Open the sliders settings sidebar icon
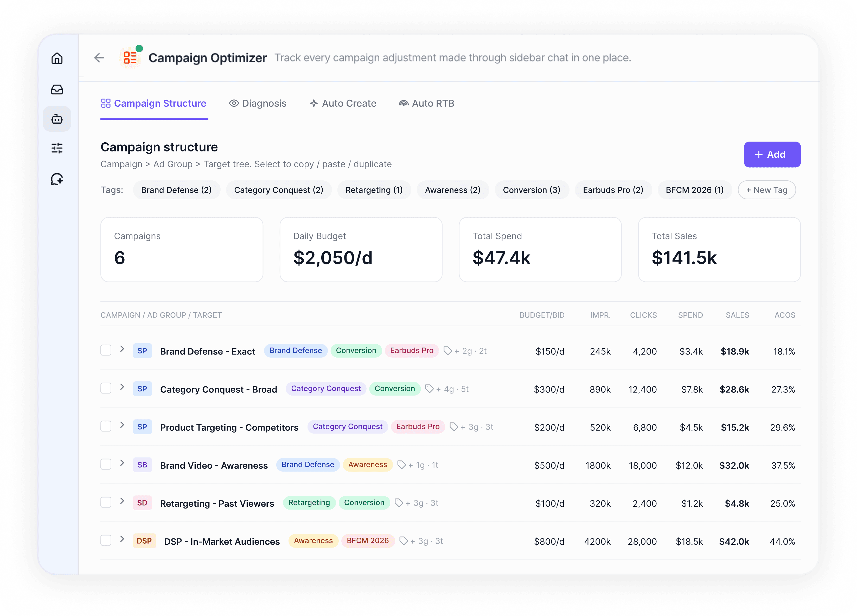This screenshot has width=857, height=616. [57, 148]
